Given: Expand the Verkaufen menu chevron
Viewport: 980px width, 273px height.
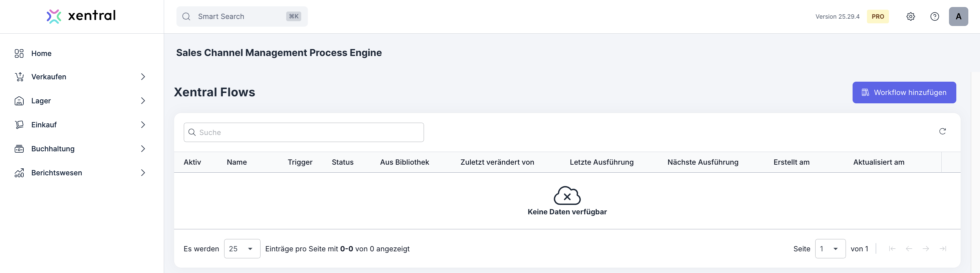Looking at the screenshot, I should pos(143,77).
